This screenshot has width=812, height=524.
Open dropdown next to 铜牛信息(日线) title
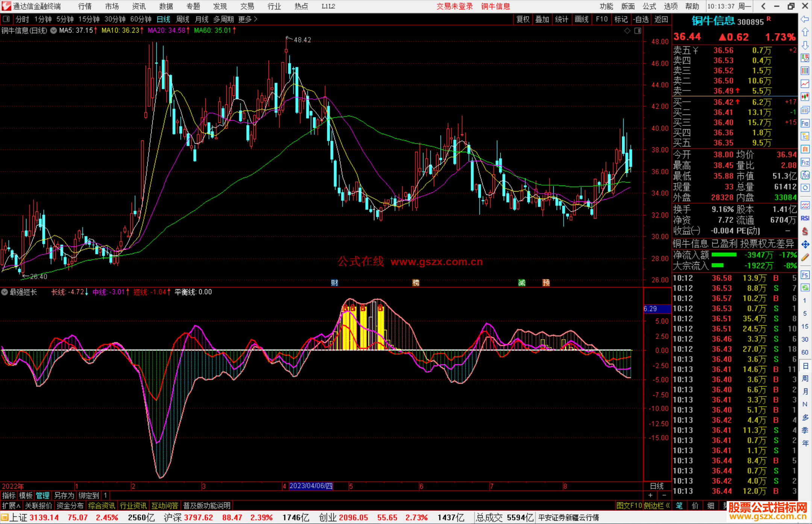(x=54, y=30)
